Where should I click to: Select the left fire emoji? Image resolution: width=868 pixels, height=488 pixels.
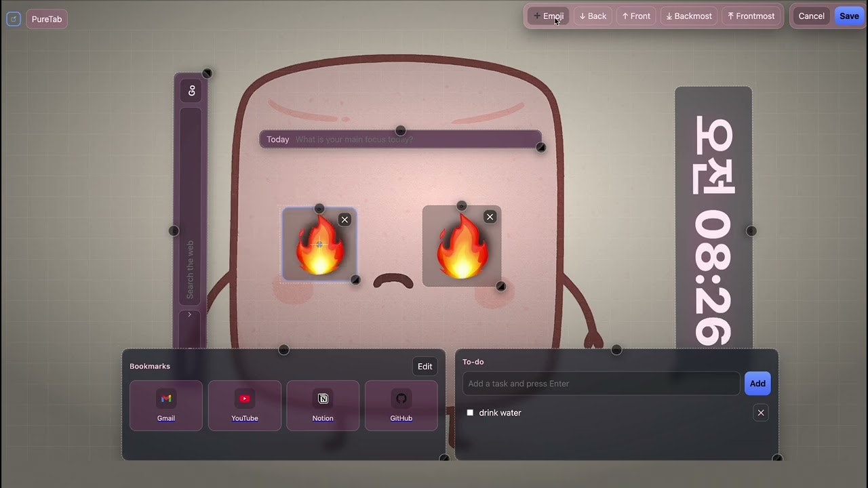coord(319,245)
